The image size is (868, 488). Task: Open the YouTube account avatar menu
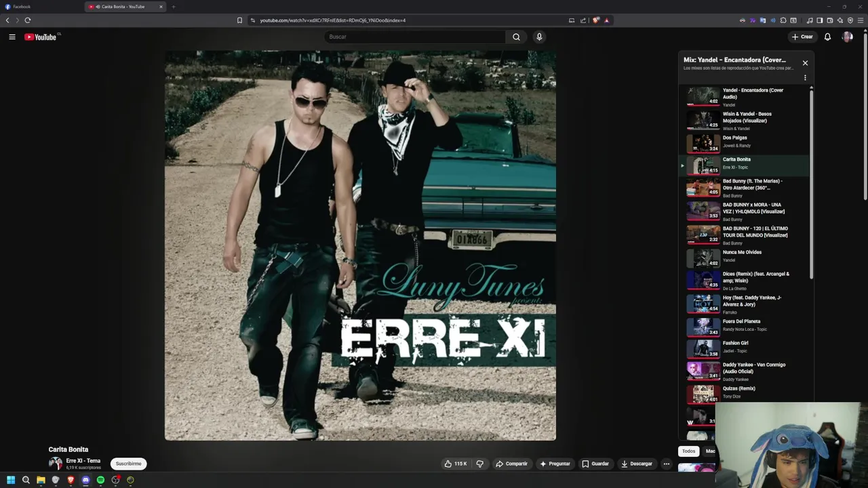pos(847,37)
